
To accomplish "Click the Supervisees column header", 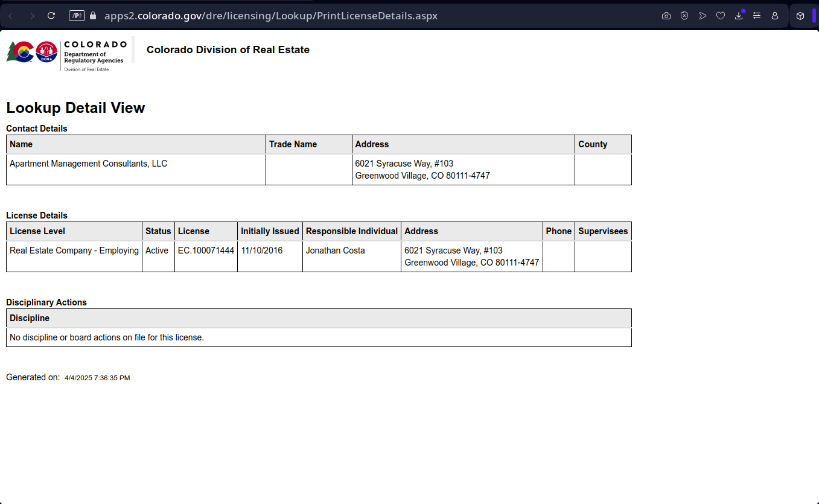I will click(x=602, y=231).
